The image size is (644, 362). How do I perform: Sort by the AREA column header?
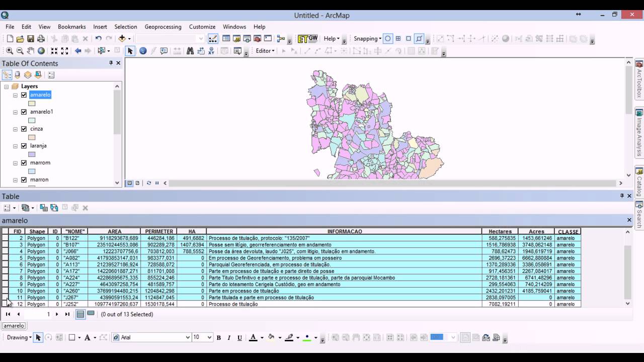tap(114, 232)
